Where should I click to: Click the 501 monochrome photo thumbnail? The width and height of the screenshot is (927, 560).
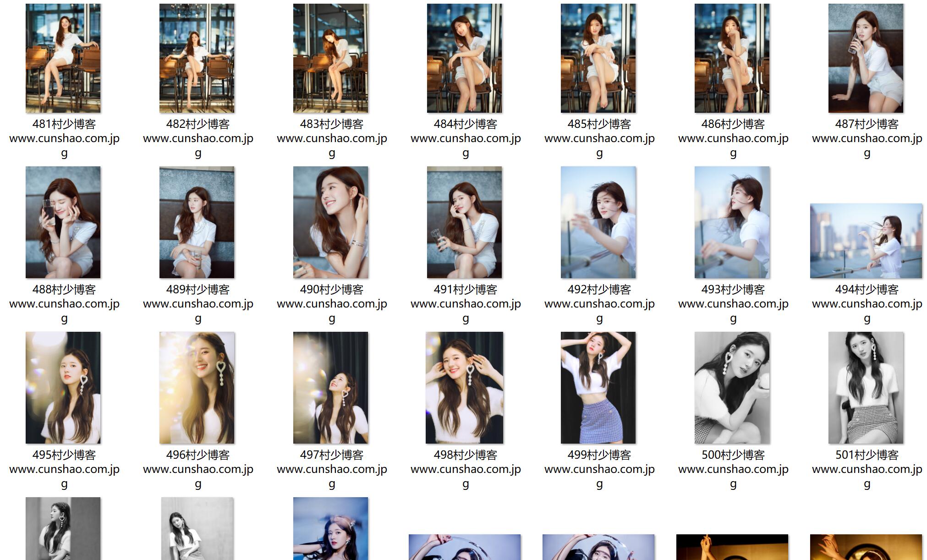866,388
